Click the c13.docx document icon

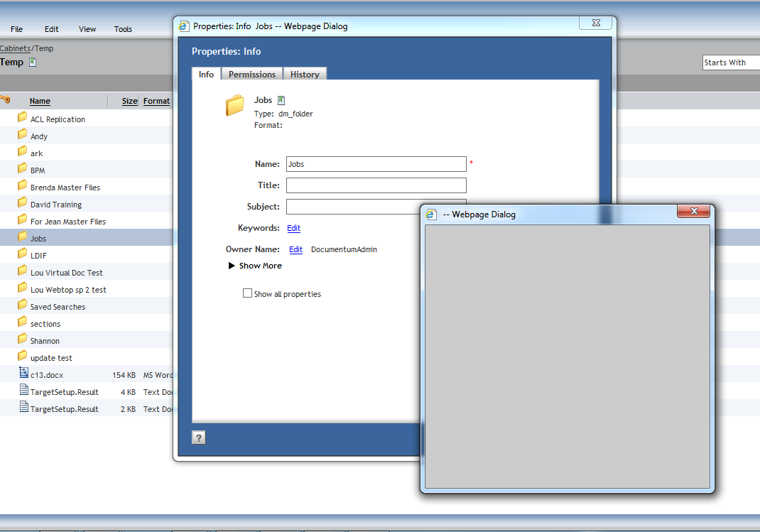tap(23, 373)
